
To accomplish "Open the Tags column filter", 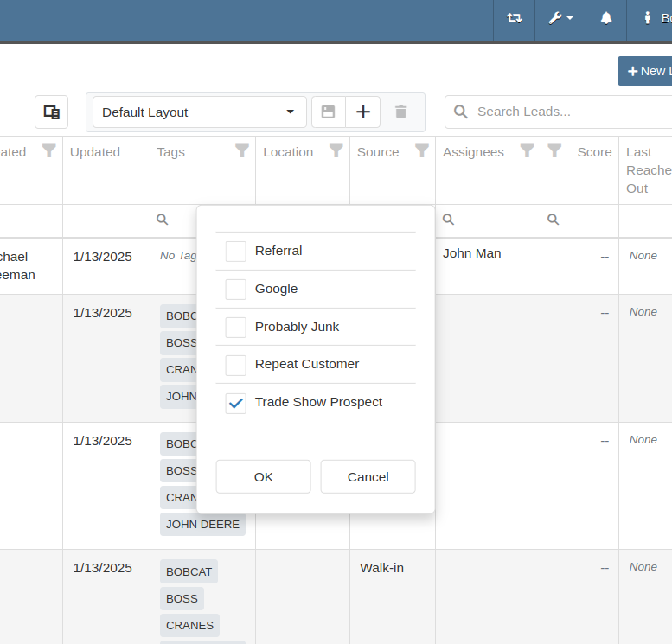I will point(242,150).
